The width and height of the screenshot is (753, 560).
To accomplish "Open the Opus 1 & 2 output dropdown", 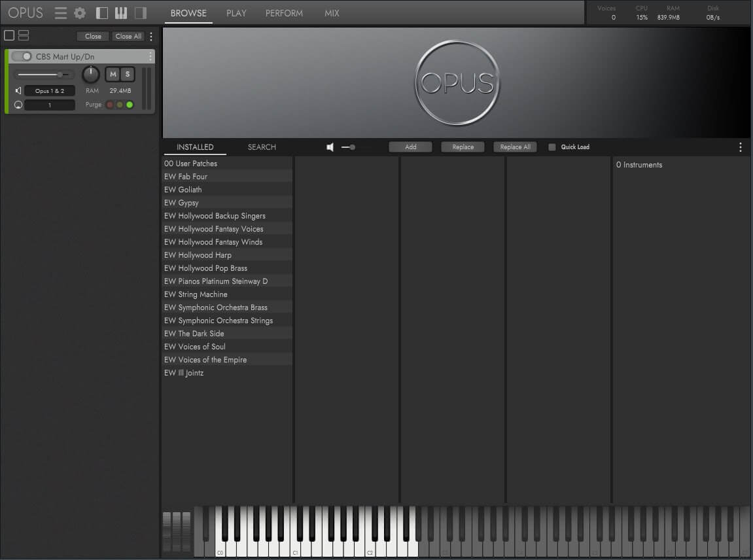I will tap(50, 91).
